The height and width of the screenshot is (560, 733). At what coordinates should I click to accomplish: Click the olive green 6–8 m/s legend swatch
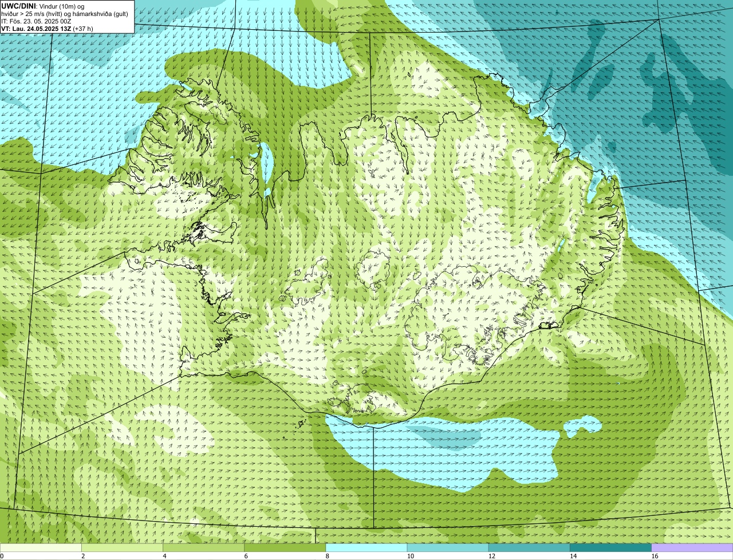click(x=285, y=547)
